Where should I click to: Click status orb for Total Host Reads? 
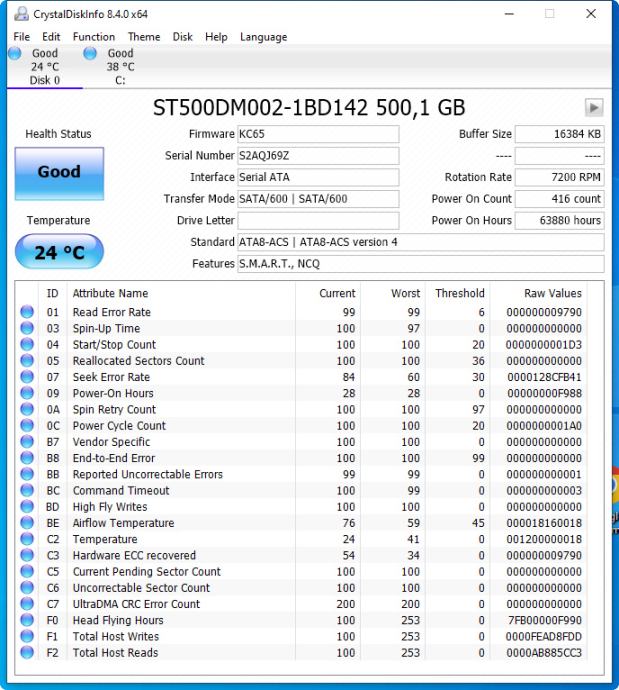27,652
